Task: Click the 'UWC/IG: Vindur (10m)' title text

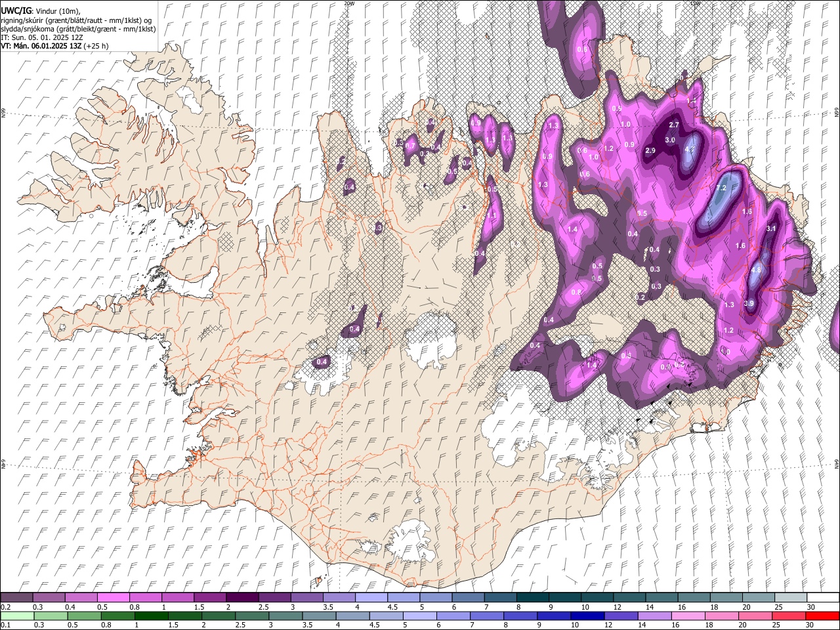Action: 40,10
